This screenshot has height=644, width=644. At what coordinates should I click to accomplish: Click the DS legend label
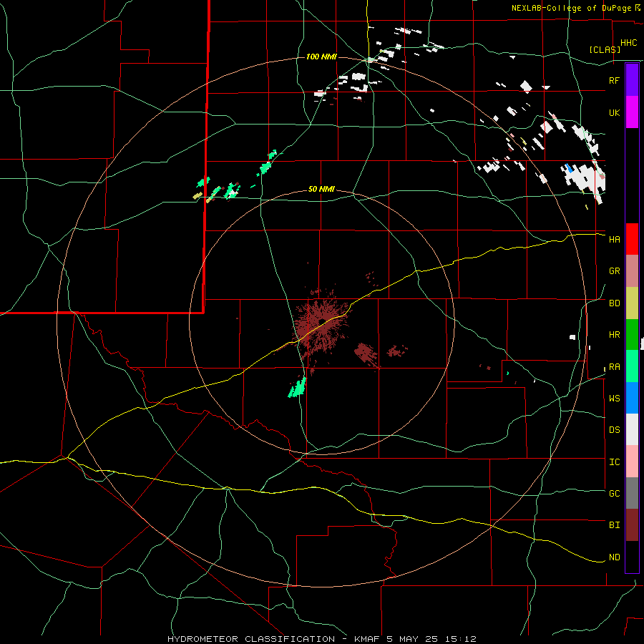[614, 430]
